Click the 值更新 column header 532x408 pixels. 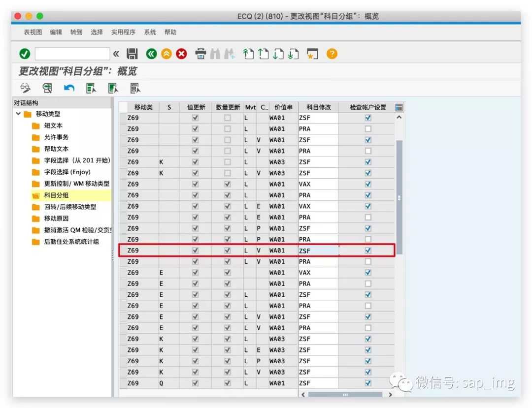pos(196,107)
